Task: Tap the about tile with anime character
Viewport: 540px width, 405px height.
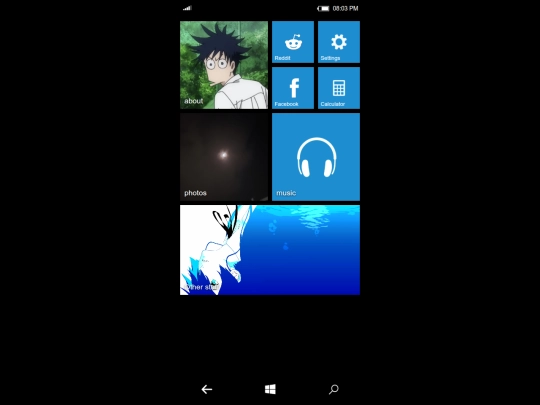Action: 224,65
